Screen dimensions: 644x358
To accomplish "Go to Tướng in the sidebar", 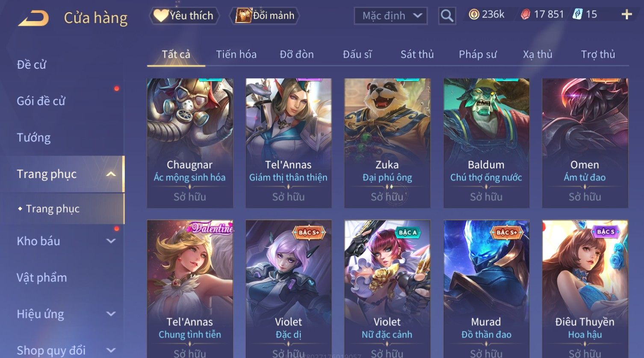I will (x=34, y=138).
